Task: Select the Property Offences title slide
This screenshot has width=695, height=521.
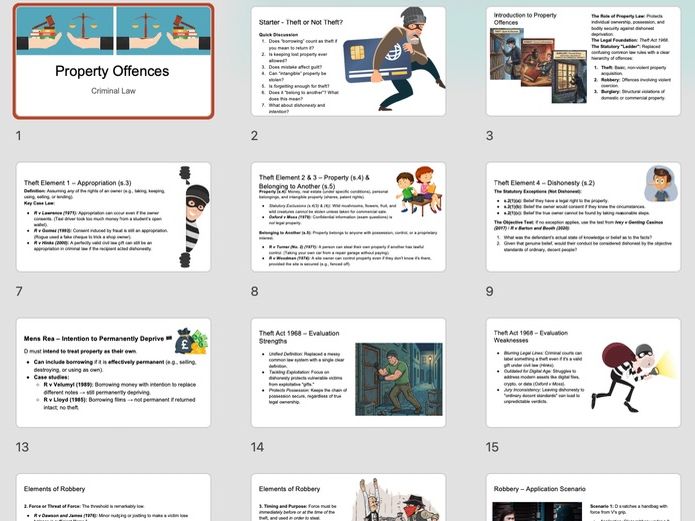Action: click(x=113, y=61)
